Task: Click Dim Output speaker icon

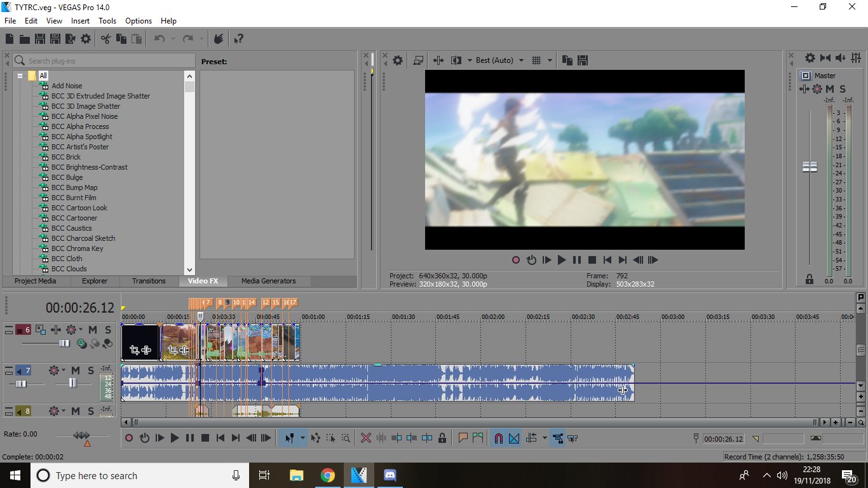Action: [x=841, y=58]
